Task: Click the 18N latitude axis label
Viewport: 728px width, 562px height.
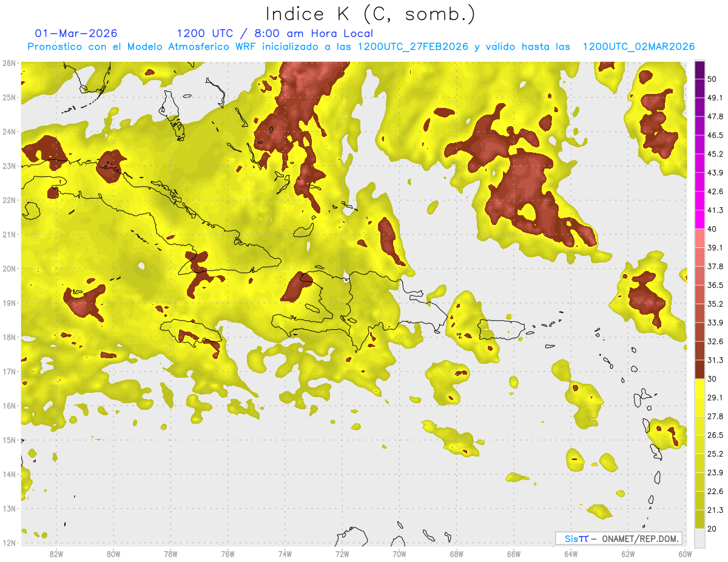Action: (9, 337)
